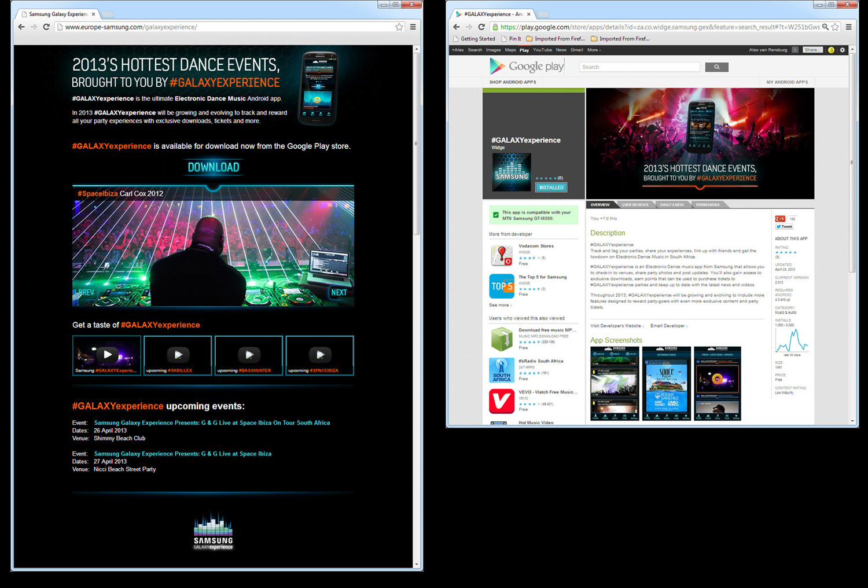Click the Share button in Google bar

tap(812, 50)
